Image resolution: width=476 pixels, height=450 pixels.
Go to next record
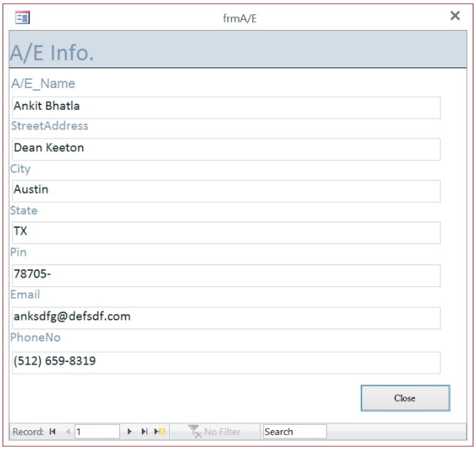coord(129,431)
